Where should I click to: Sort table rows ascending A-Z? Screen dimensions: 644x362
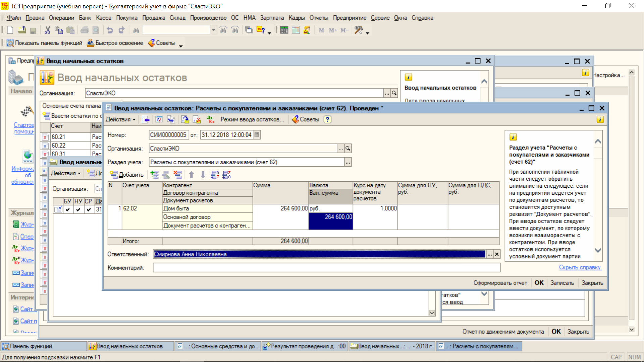click(215, 175)
